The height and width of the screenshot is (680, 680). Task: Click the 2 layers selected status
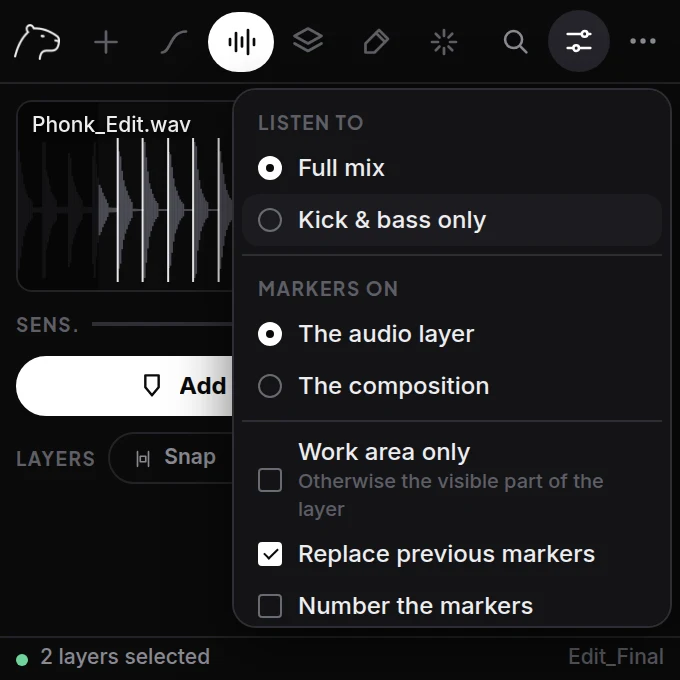click(125, 657)
